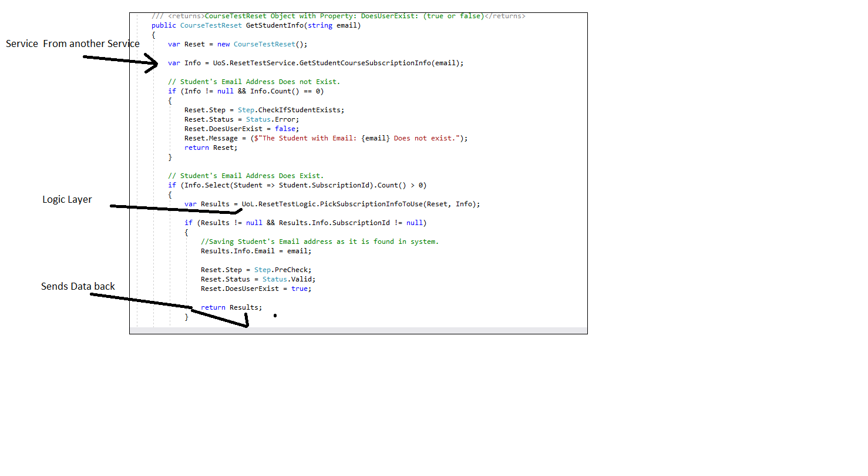The image size is (868, 476).
Task: Click the 'Logic Layer' annotation label
Action: coord(67,200)
